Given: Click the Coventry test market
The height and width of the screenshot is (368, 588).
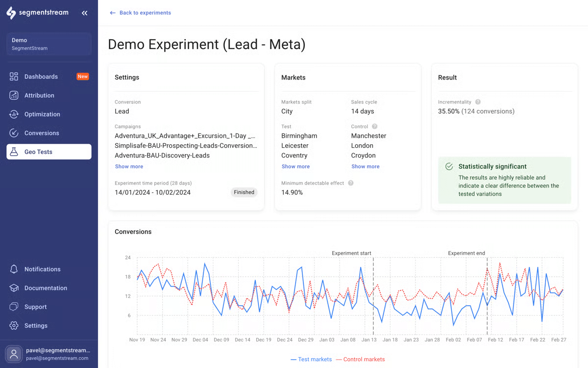Looking at the screenshot, I should 294,156.
